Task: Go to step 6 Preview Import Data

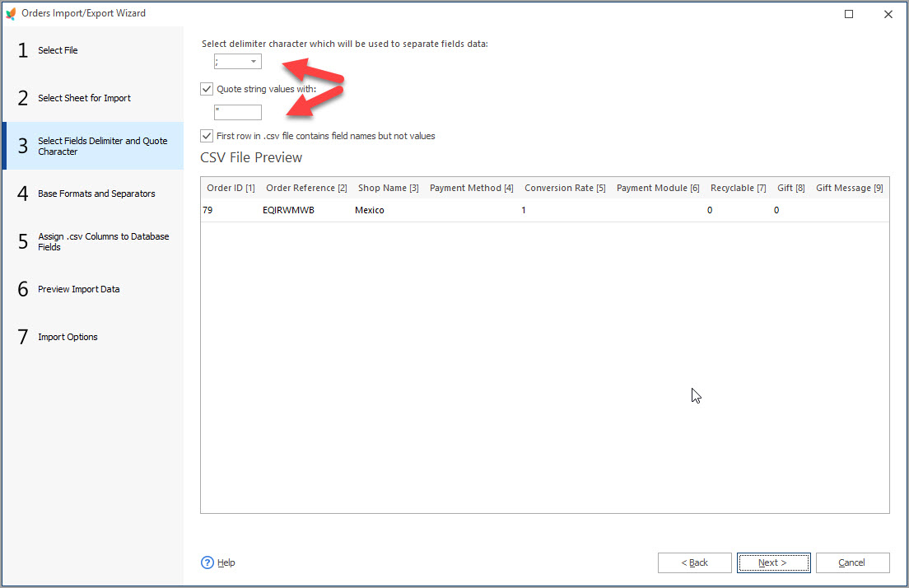Action: point(93,289)
